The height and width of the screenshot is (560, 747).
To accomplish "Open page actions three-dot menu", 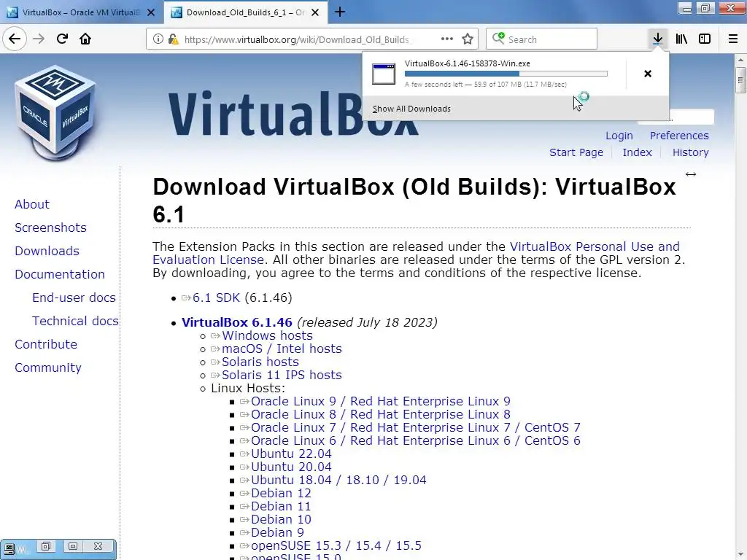I will coord(447,39).
